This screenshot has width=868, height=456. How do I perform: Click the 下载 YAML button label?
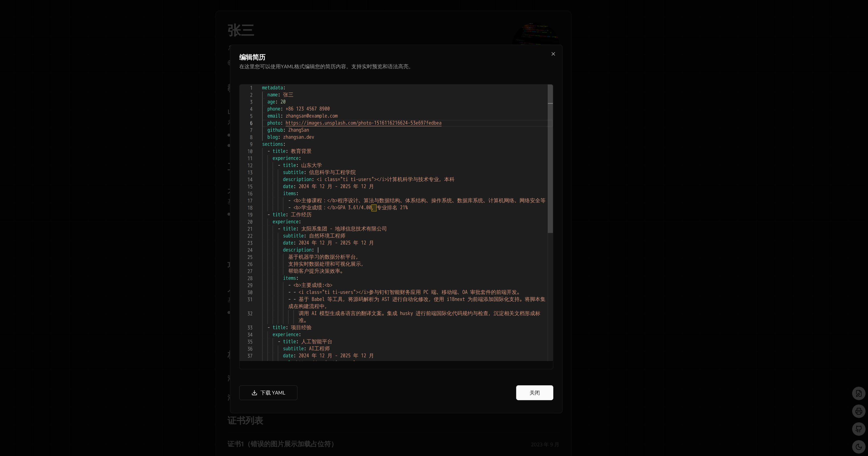tap(273, 393)
